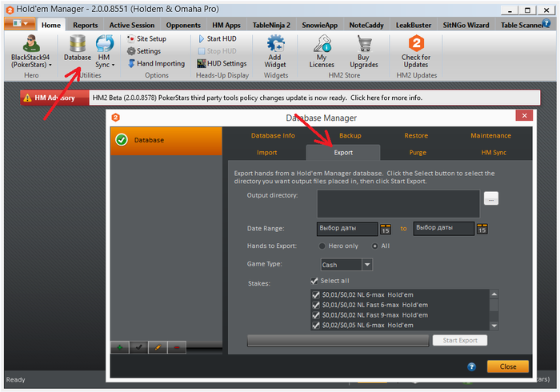The height and width of the screenshot is (392, 560).
Task: Click the Stop HUD icon
Action: click(x=202, y=51)
